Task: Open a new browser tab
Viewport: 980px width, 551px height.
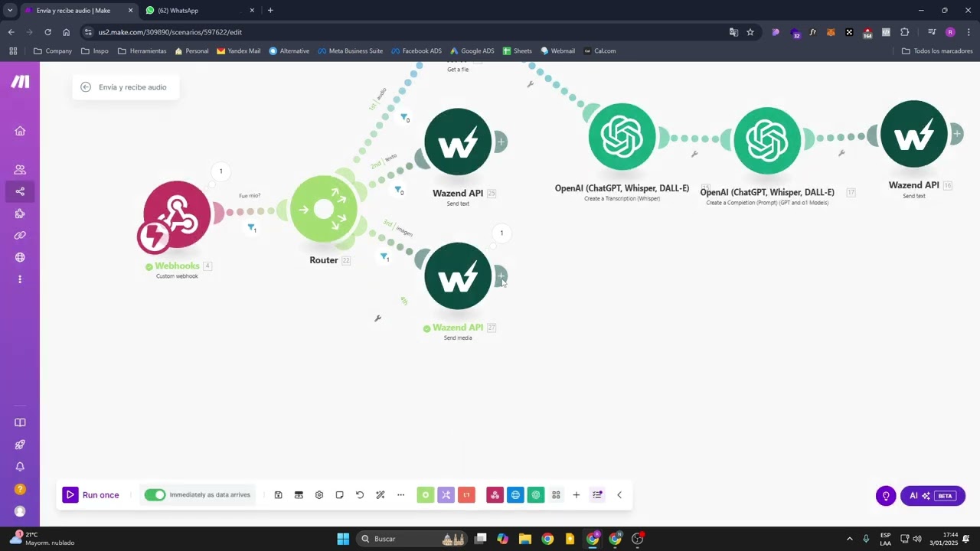Action: point(270,11)
